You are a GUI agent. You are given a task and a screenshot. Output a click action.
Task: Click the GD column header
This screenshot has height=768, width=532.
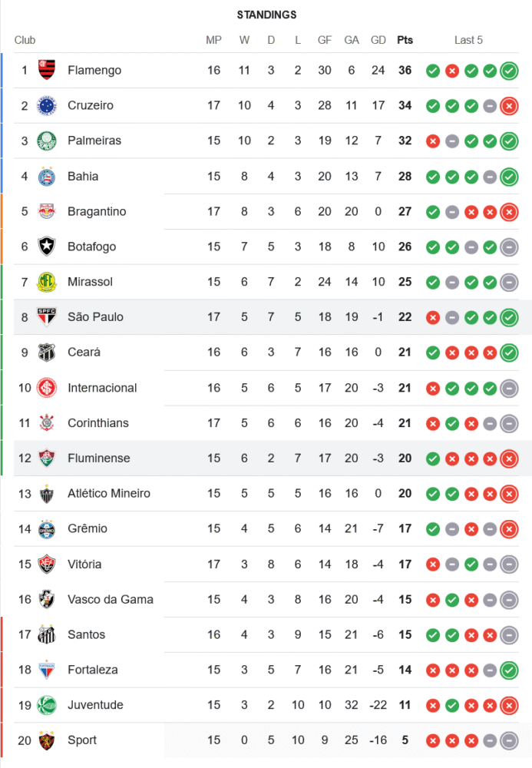(x=378, y=40)
